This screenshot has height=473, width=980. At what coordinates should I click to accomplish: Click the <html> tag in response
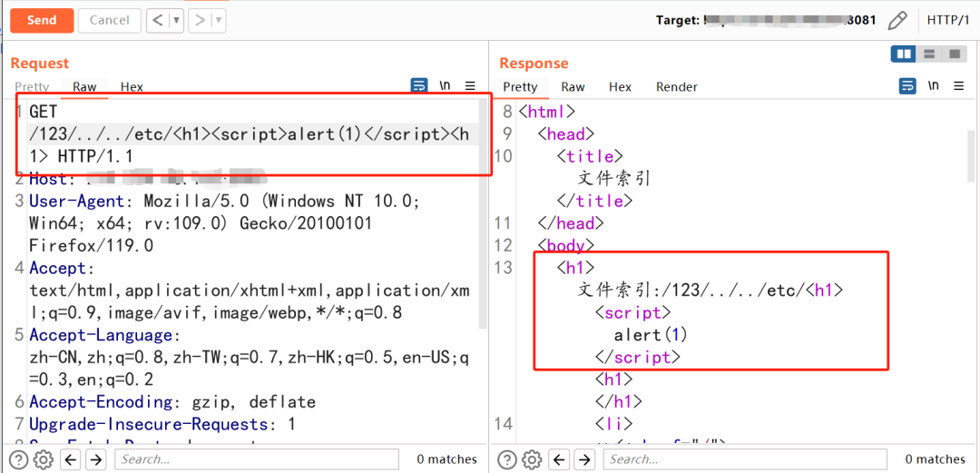(547, 112)
